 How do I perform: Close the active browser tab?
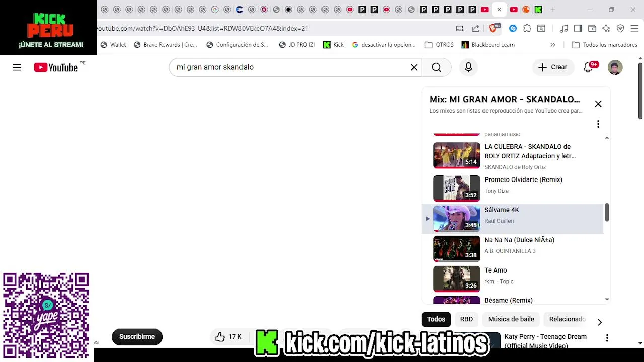tap(499, 10)
